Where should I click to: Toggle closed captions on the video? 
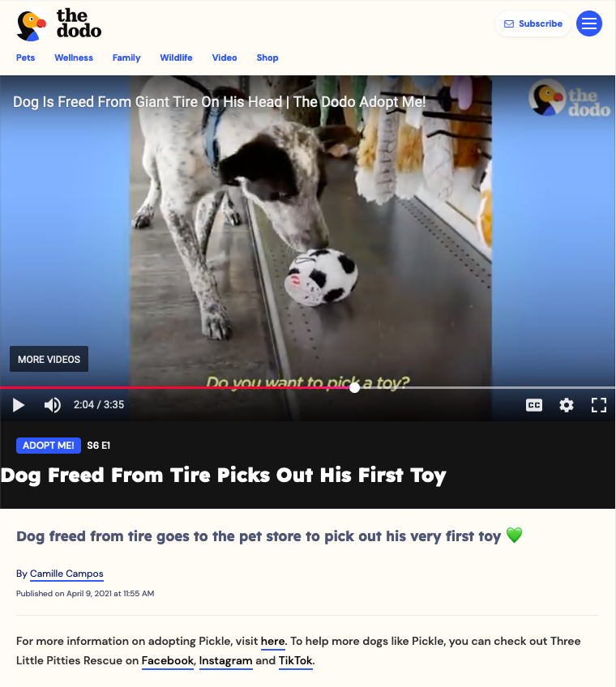(533, 405)
